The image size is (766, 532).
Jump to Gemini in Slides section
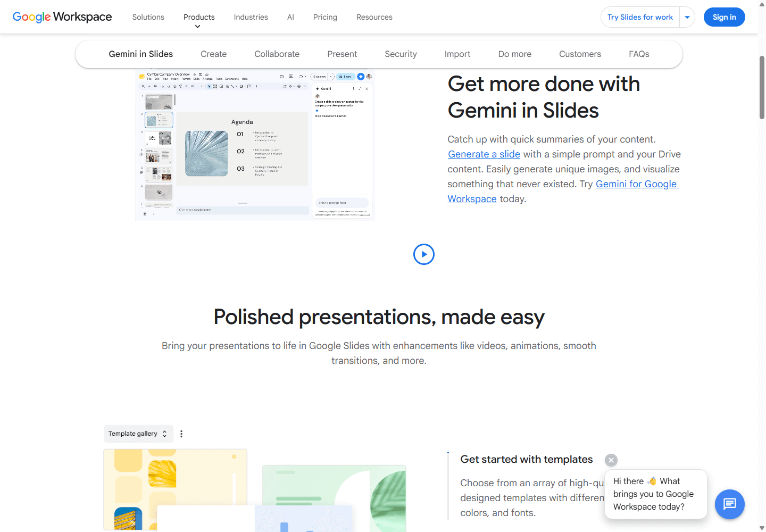click(x=141, y=54)
